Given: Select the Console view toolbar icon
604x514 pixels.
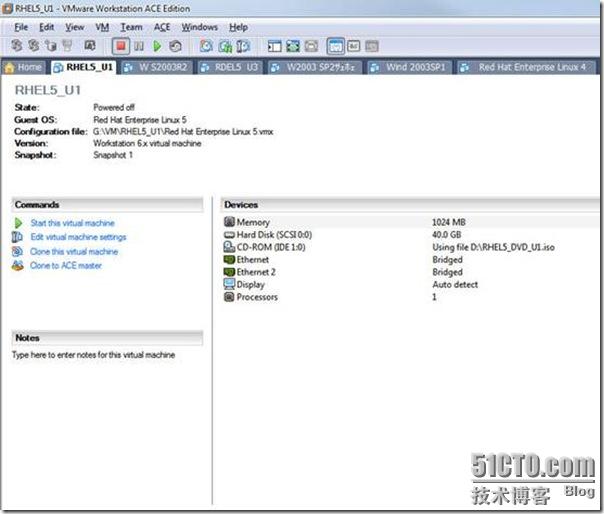Looking at the screenshot, I should (372, 46).
